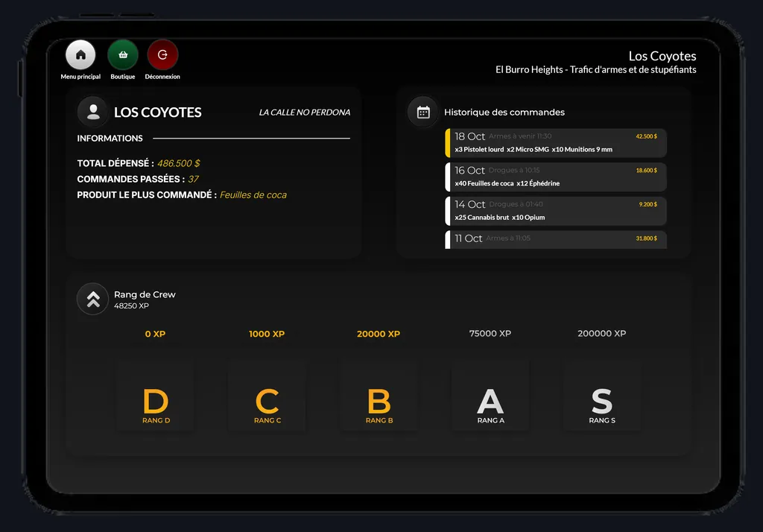Image resolution: width=763 pixels, height=532 pixels.
Task: Go to Menu principal home icon
Action: (x=80, y=55)
